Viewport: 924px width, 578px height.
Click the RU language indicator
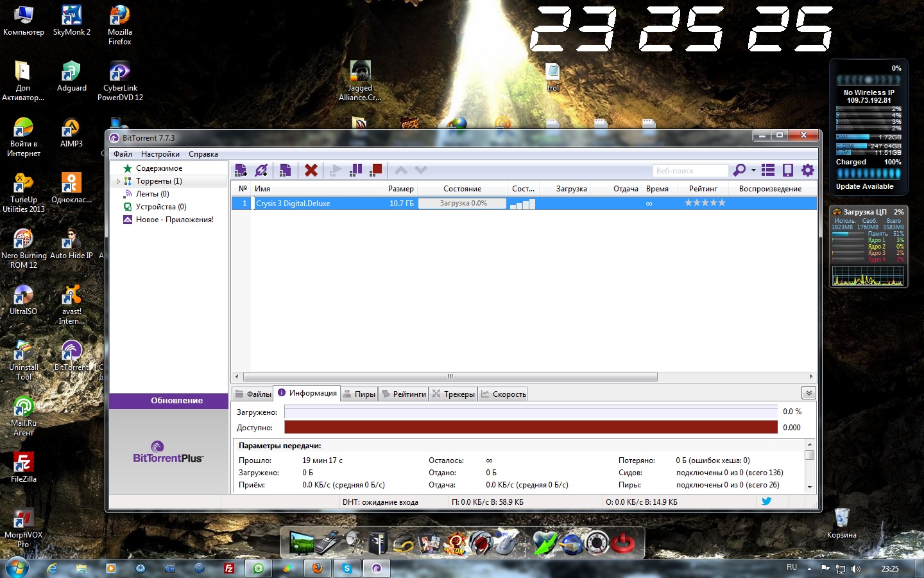tap(792, 568)
